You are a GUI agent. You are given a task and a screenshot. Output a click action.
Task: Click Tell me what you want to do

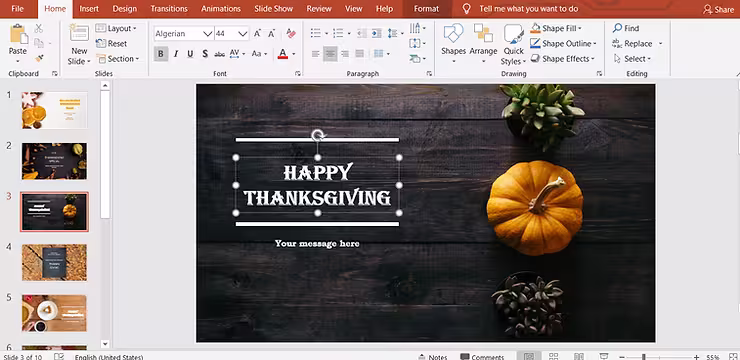[528, 8]
